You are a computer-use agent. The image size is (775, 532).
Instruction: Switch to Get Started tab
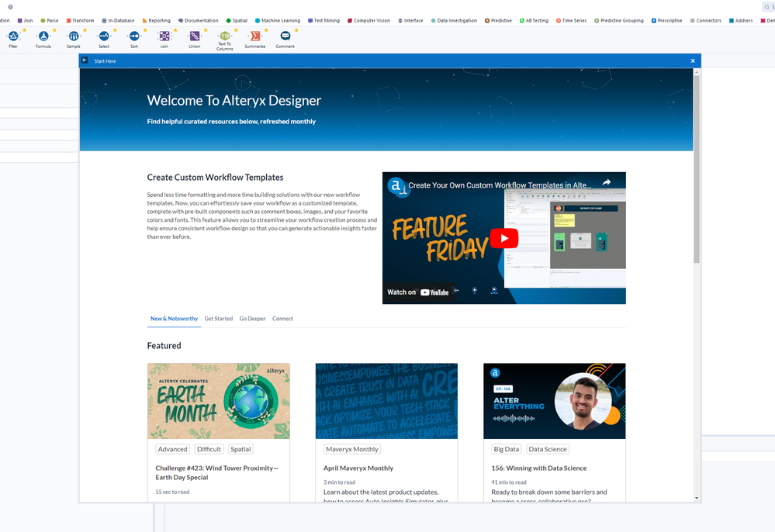pos(219,319)
